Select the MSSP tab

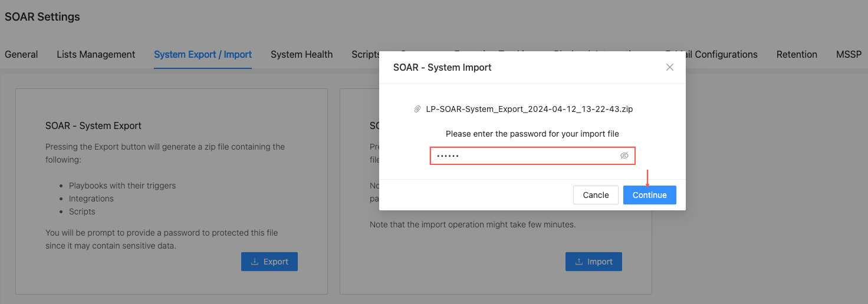click(x=849, y=54)
